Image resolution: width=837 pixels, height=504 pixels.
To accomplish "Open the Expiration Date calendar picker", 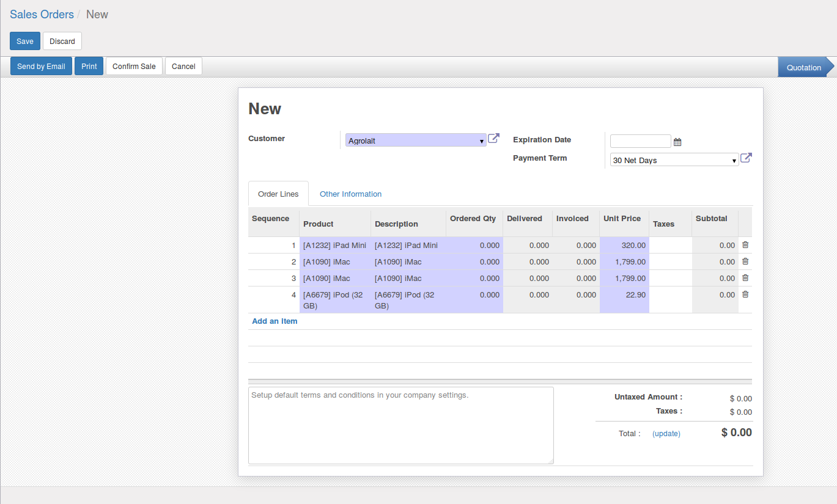I will click(x=677, y=142).
